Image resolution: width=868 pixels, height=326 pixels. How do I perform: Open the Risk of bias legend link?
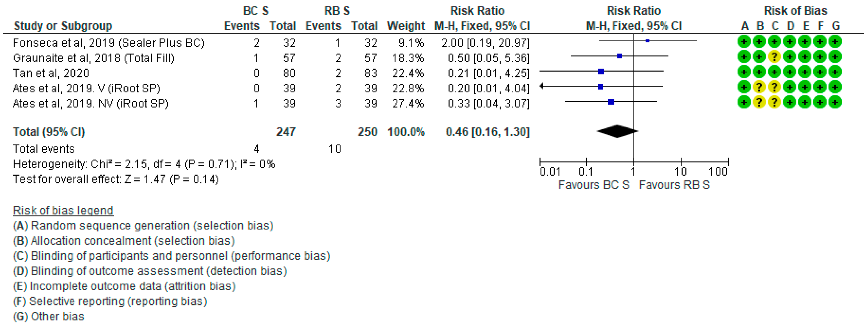click(x=63, y=211)
